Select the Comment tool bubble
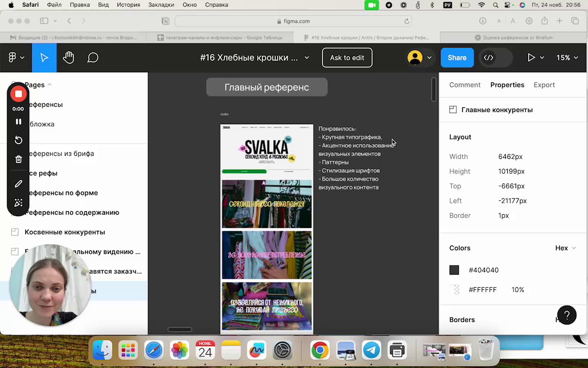588x368 pixels. click(x=92, y=57)
